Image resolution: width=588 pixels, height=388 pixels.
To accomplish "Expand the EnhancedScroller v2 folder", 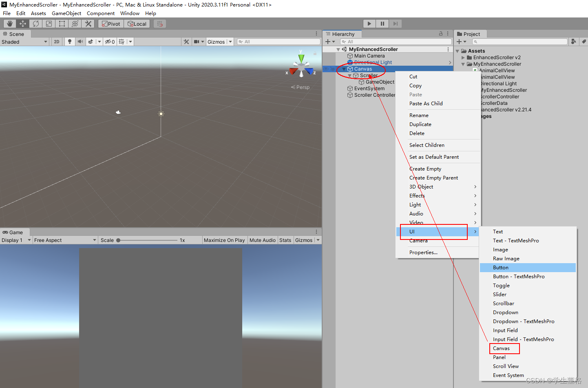I will pos(462,57).
